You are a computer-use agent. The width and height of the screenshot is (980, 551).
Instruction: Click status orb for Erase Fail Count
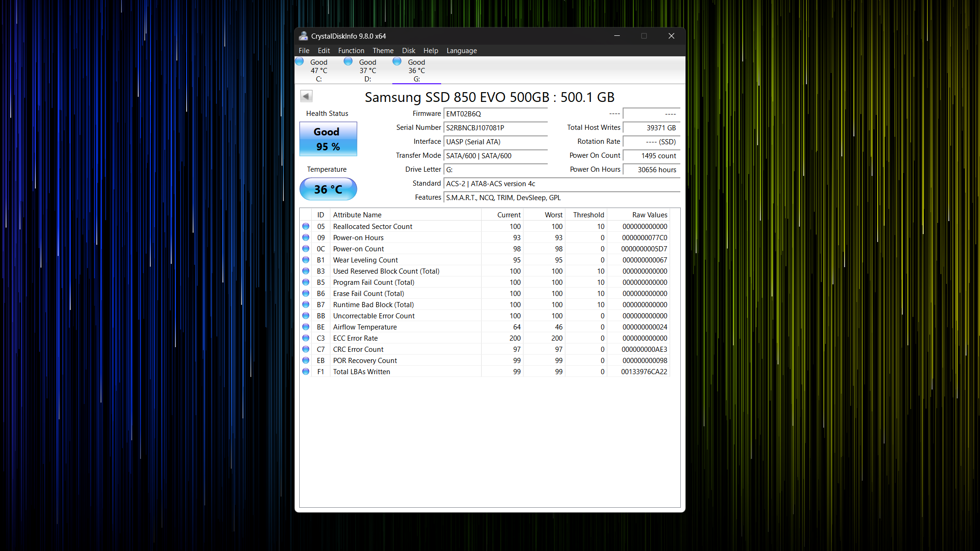[x=306, y=293]
